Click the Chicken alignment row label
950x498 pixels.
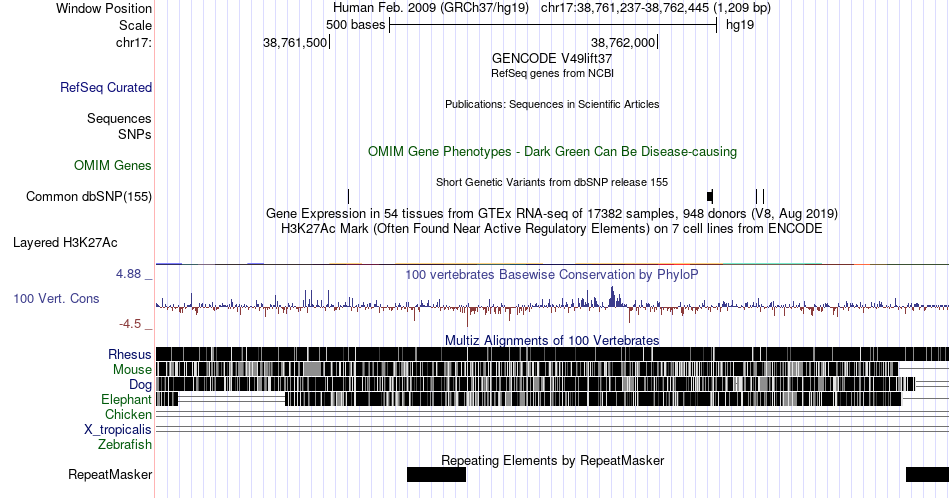coord(128,414)
